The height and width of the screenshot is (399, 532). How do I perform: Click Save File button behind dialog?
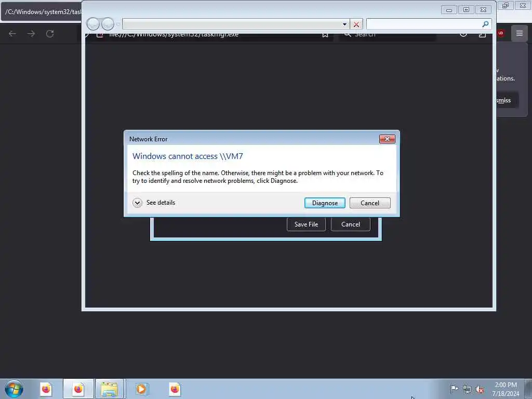(x=306, y=224)
